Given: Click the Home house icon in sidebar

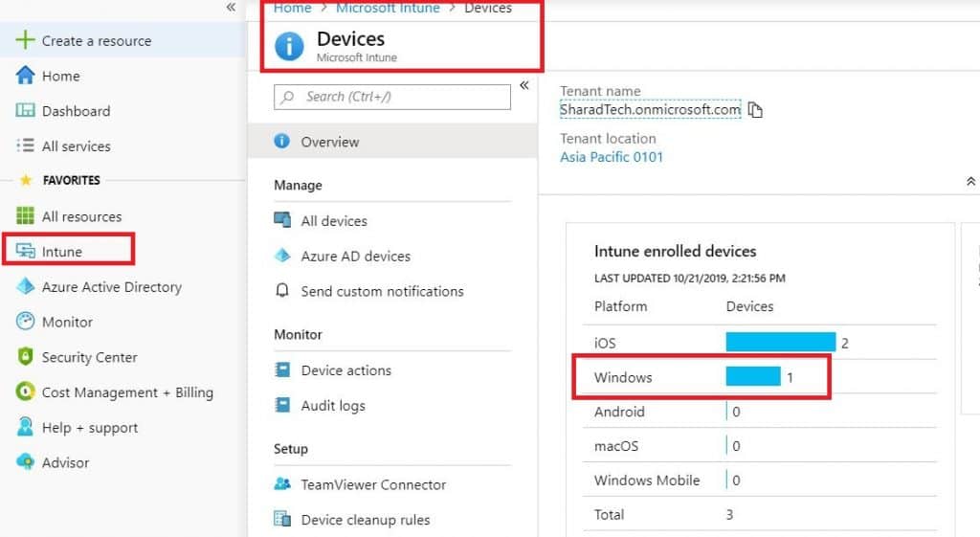Looking at the screenshot, I should [25, 75].
